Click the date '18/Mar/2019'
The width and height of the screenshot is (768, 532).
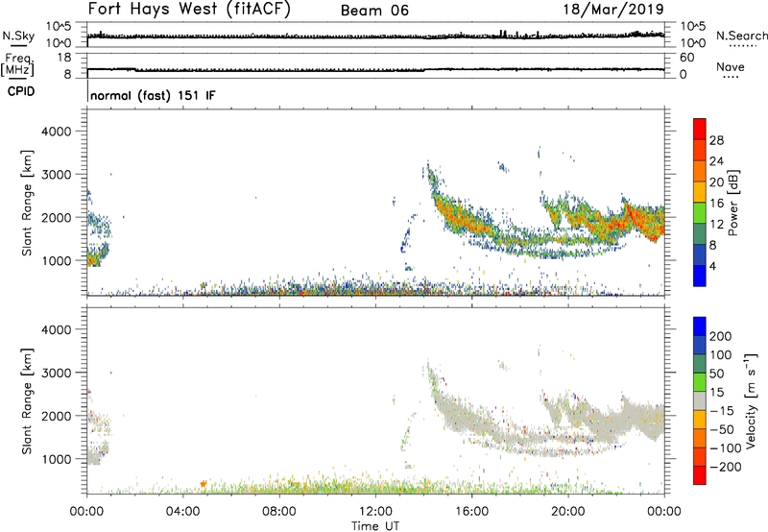[613, 10]
